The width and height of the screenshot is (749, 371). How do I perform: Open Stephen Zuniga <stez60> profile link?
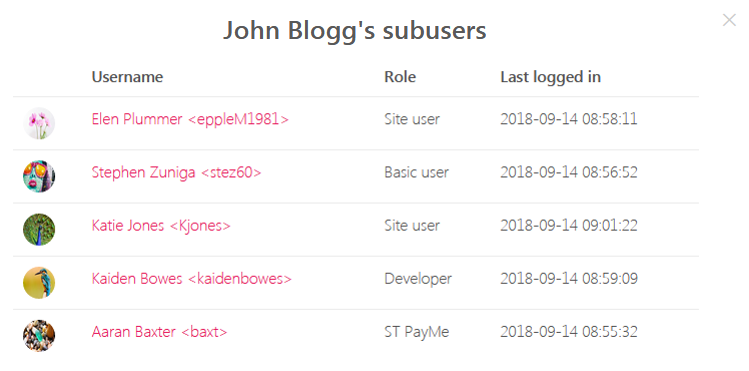point(176,172)
